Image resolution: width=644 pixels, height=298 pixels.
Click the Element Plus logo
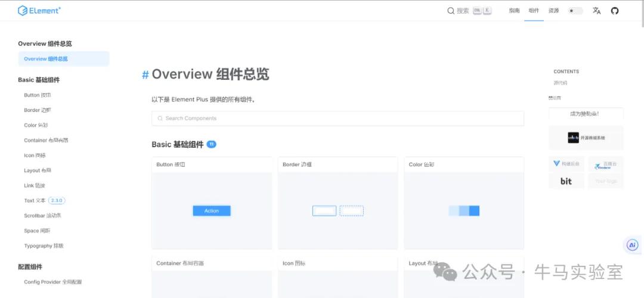point(39,11)
